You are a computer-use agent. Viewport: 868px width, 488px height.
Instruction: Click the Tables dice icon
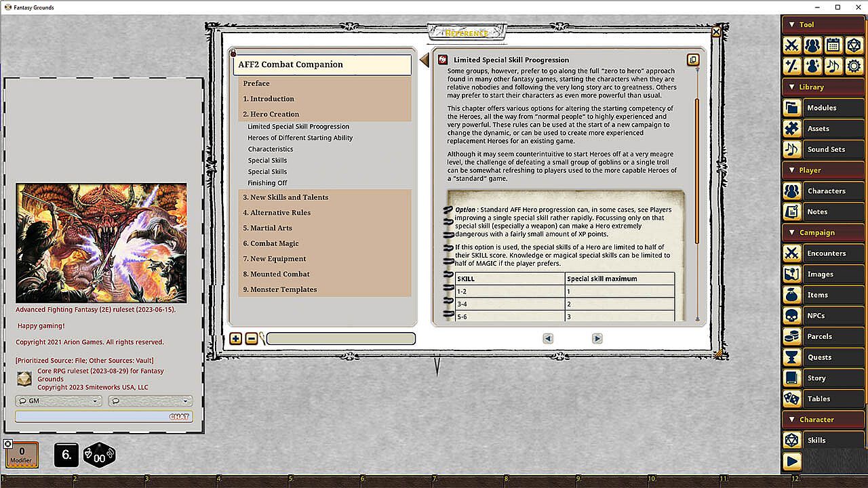[x=791, y=399]
